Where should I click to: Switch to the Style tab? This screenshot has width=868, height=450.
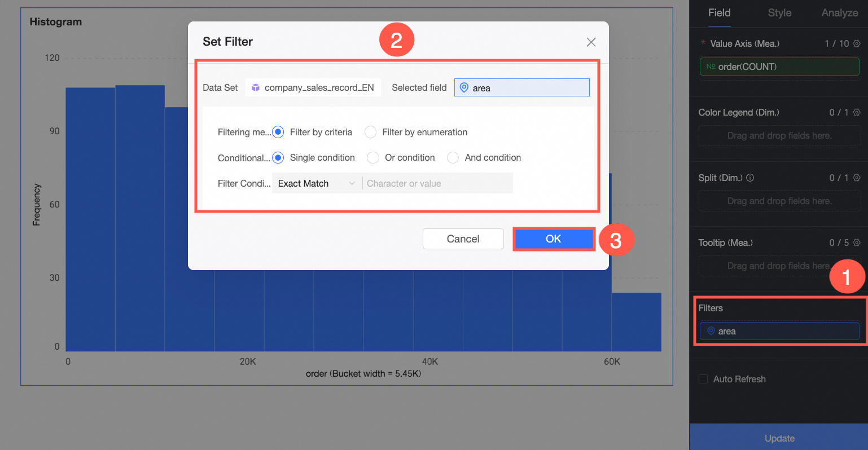coord(779,13)
